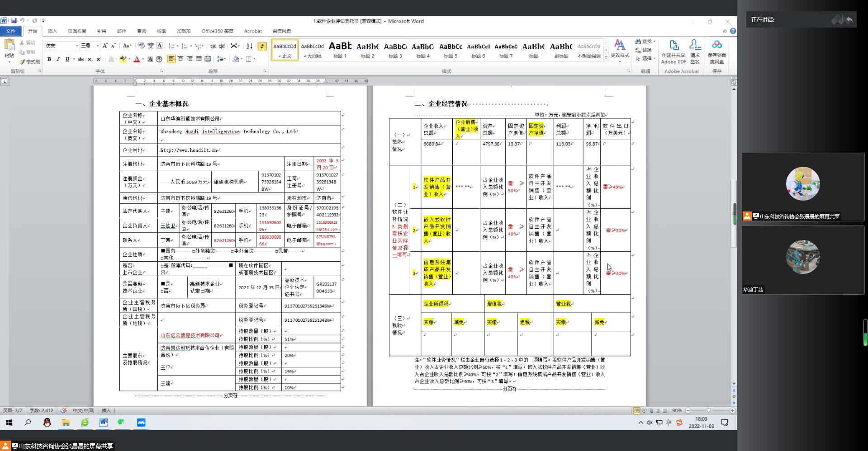The height and width of the screenshot is (451, 868).
Task: Switch to the Insert (插入) ribbon tab
Action: point(52,31)
